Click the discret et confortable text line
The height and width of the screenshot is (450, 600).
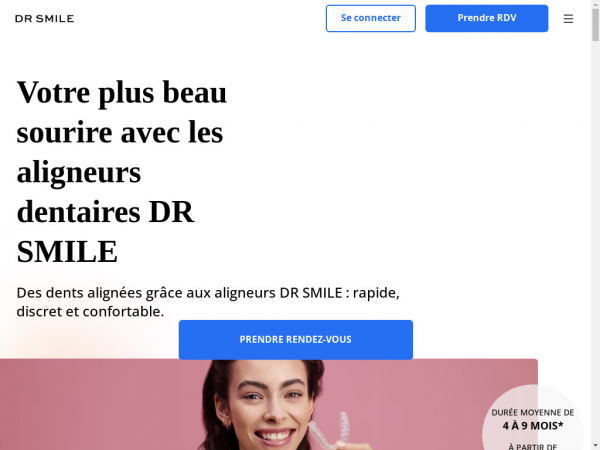90,311
